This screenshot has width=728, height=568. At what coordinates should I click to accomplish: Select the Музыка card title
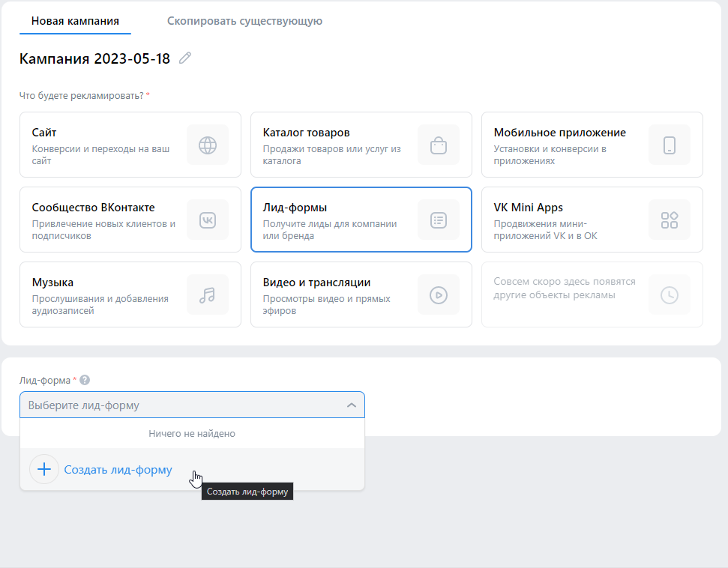point(52,283)
